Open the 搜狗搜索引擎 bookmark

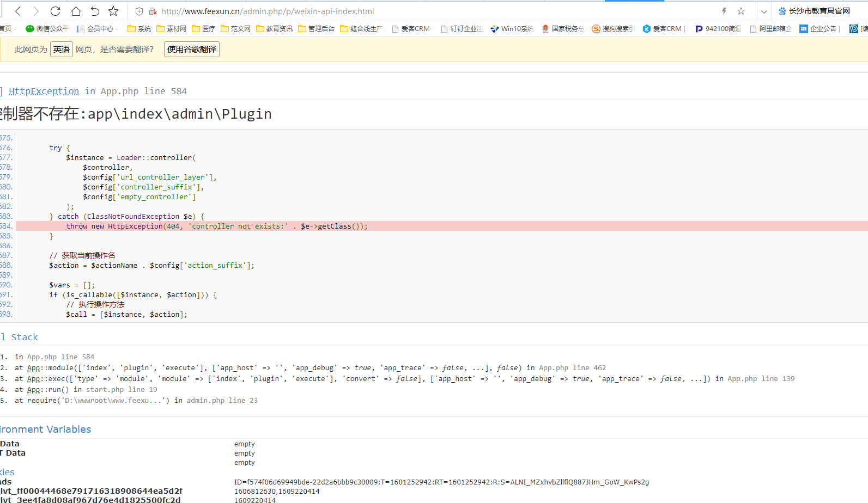pyautogui.click(x=614, y=29)
